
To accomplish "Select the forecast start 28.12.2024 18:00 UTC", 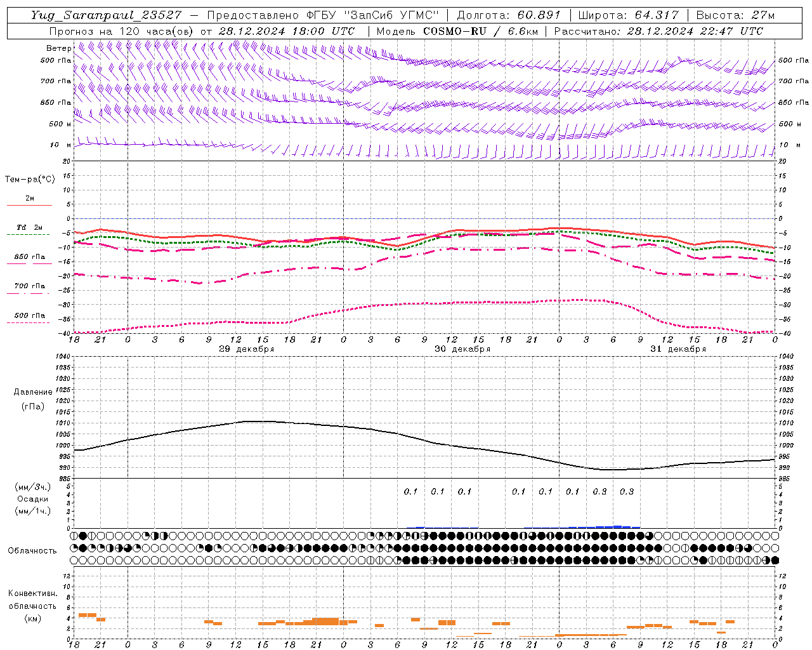I will pos(286,31).
